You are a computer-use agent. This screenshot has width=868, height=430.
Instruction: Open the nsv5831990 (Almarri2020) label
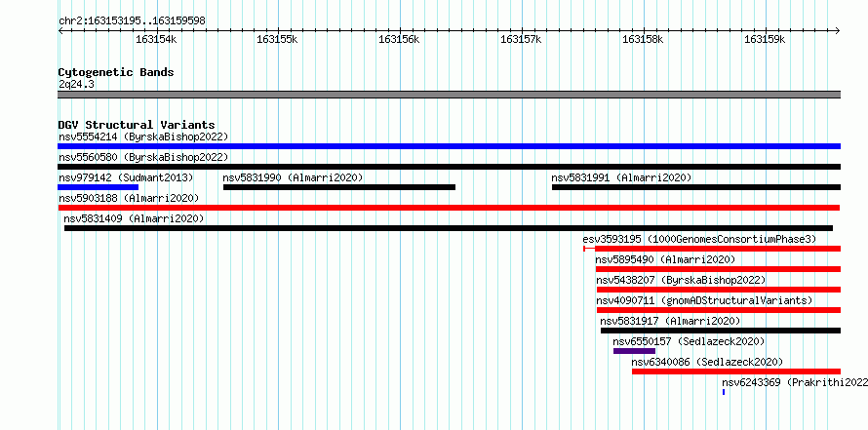293,177
